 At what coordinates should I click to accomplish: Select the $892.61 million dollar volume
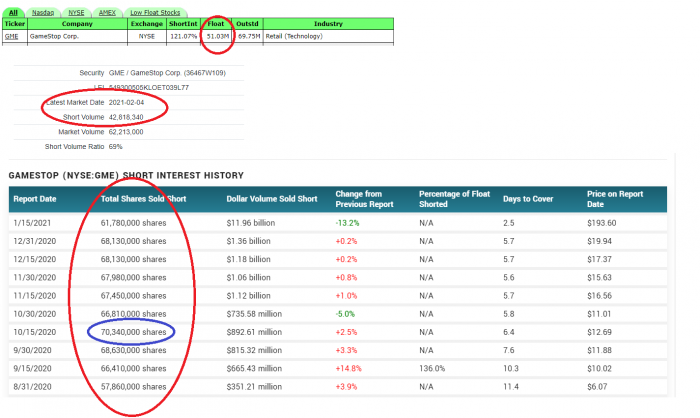(254, 333)
